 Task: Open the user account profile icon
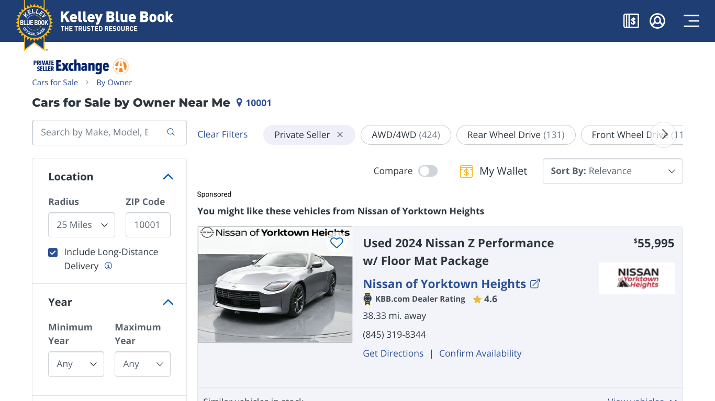(x=657, y=21)
